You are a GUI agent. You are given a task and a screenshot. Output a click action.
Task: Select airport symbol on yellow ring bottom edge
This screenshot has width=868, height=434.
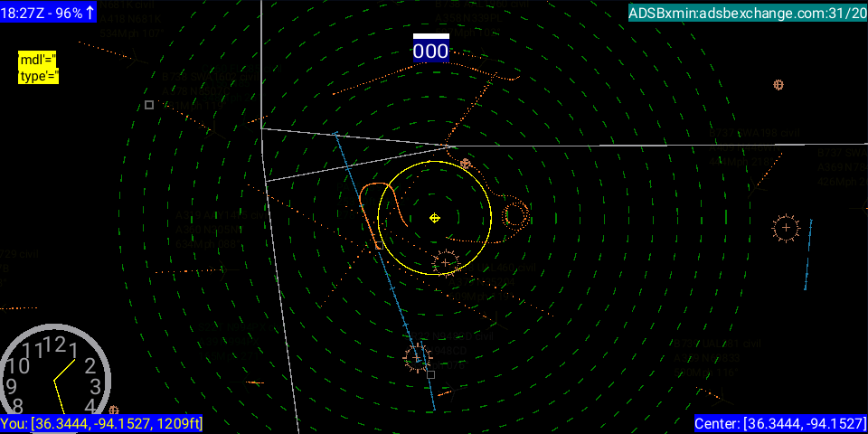[x=445, y=263]
